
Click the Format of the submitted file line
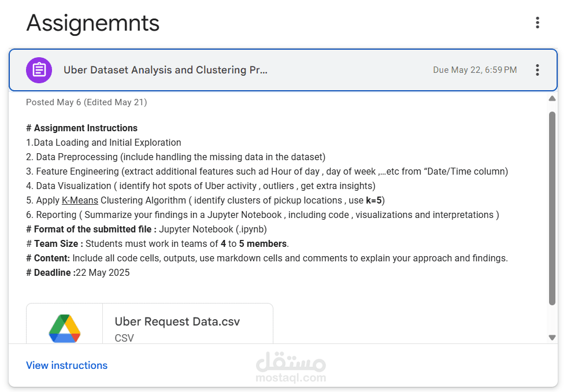click(x=147, y=230)
